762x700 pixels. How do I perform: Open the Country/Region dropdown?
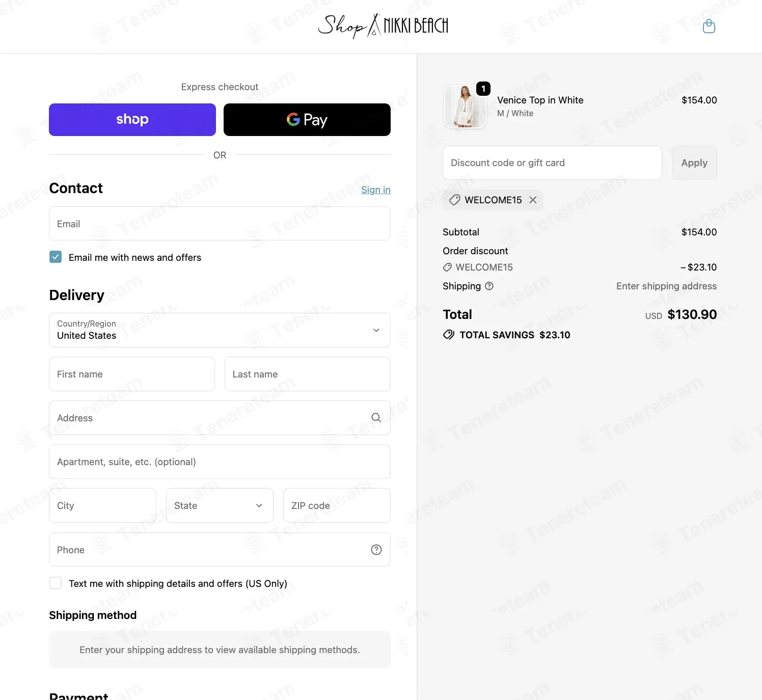point(220,330)
